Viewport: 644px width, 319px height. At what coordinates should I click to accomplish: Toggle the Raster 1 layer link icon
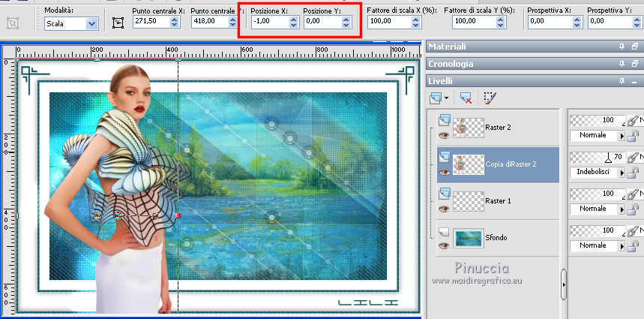point(634,194)
